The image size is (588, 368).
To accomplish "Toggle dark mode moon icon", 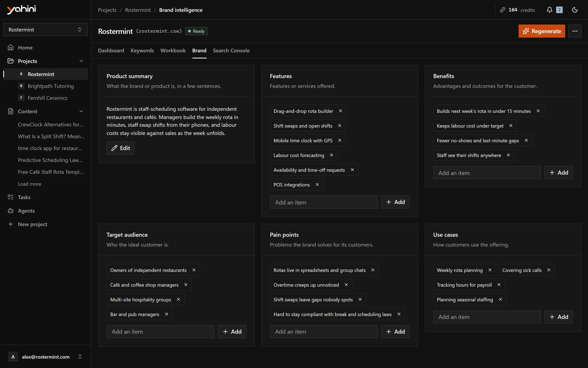I will point(575,10).
